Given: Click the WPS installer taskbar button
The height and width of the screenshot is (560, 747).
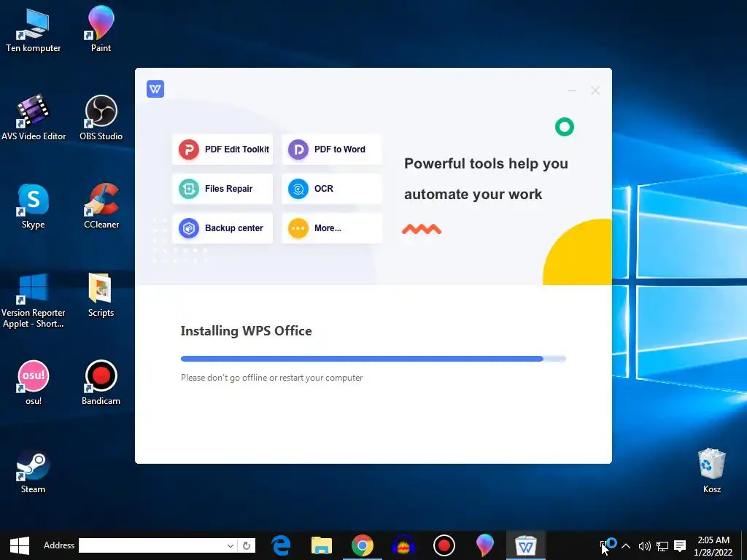Looking at the screenshot, I should [x=525, y=545].
